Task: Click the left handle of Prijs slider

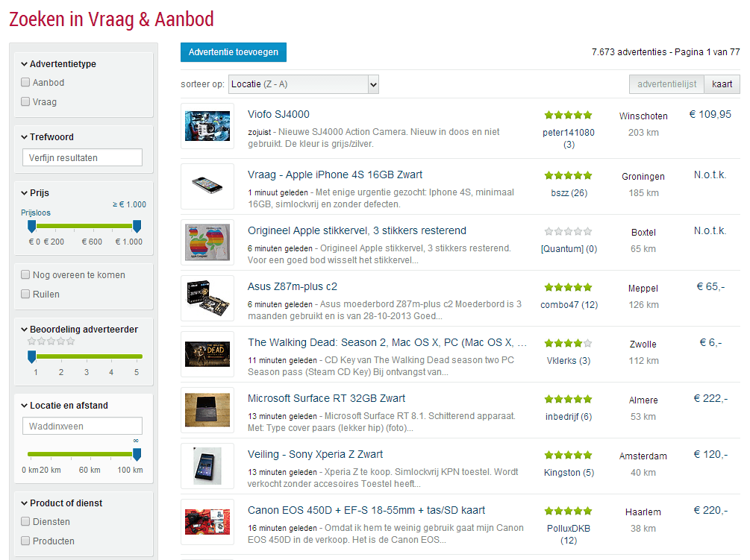Action: point(31,227)
